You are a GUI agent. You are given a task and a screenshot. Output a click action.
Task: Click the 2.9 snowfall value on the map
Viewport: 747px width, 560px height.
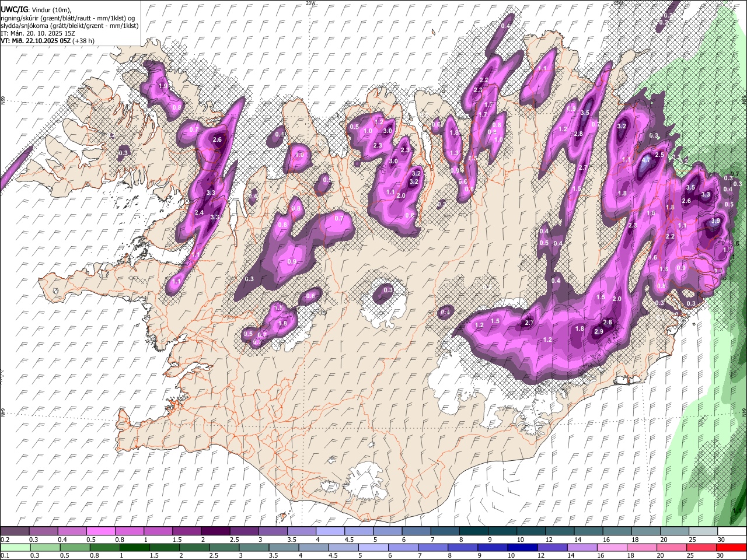(x=598, y=331)
